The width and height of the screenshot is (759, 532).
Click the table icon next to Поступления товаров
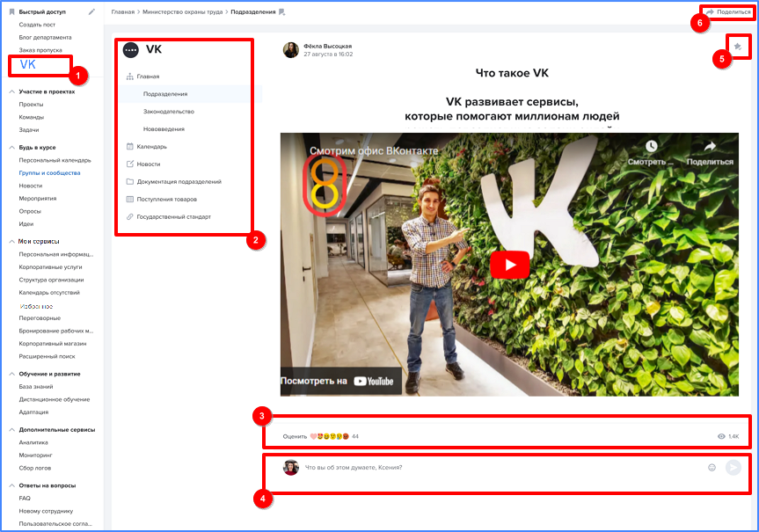coord(130,199)
